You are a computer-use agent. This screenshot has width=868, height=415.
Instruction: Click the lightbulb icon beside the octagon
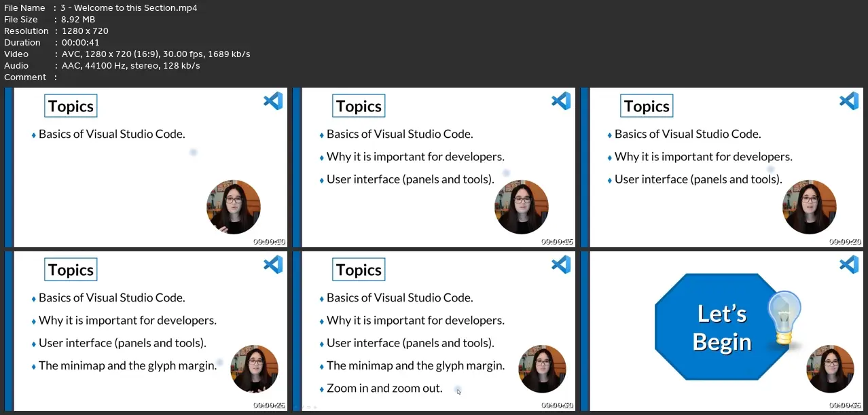click(784, 312)
